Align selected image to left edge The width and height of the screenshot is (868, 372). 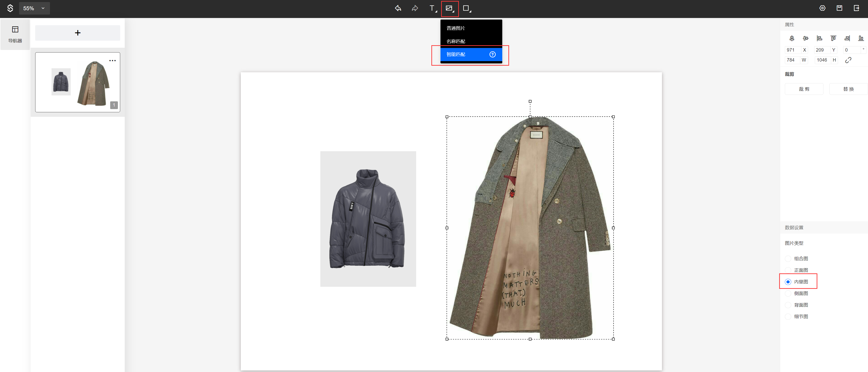tap(819, 38)
